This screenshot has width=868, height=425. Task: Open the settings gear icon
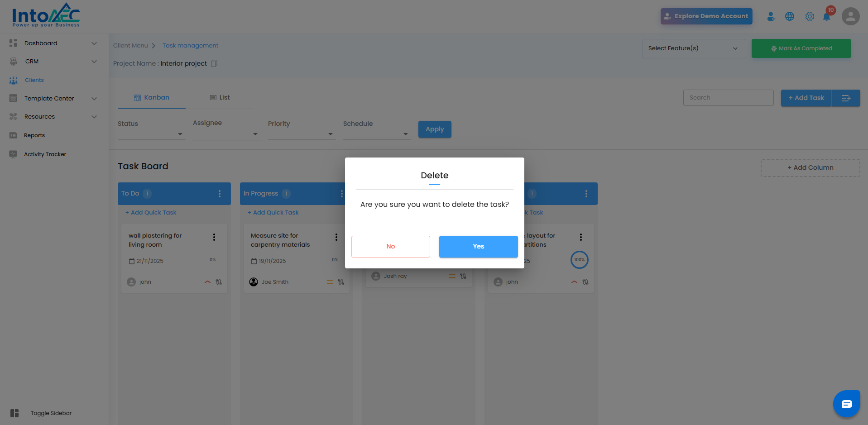tap(810, 17)
